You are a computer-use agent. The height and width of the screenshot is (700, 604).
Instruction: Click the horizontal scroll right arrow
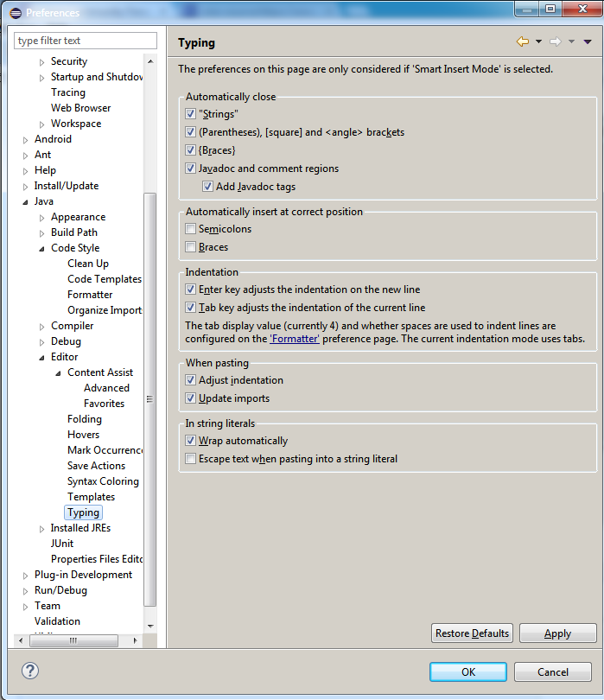135,640
